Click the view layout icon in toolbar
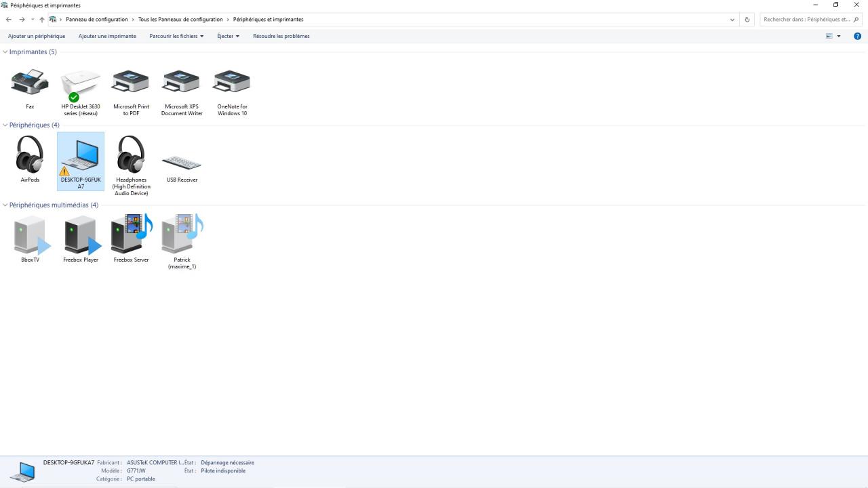 click(x=829, y=36)
